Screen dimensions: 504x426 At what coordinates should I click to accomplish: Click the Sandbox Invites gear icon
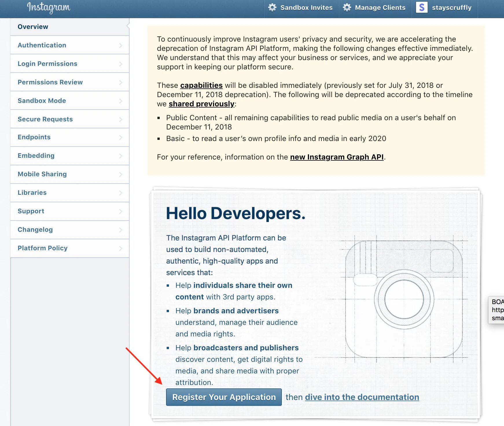(x=272, y=8)
